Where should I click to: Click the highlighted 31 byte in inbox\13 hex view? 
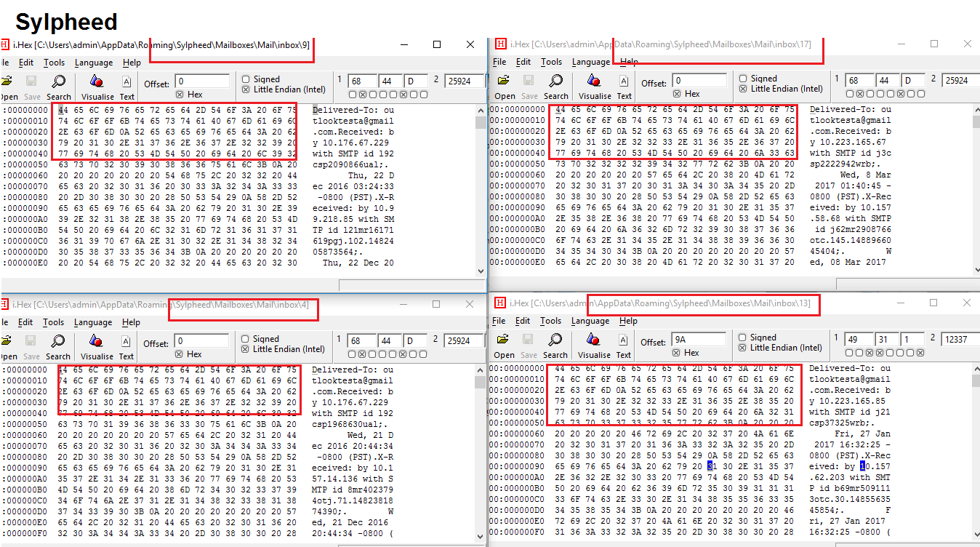710,465
